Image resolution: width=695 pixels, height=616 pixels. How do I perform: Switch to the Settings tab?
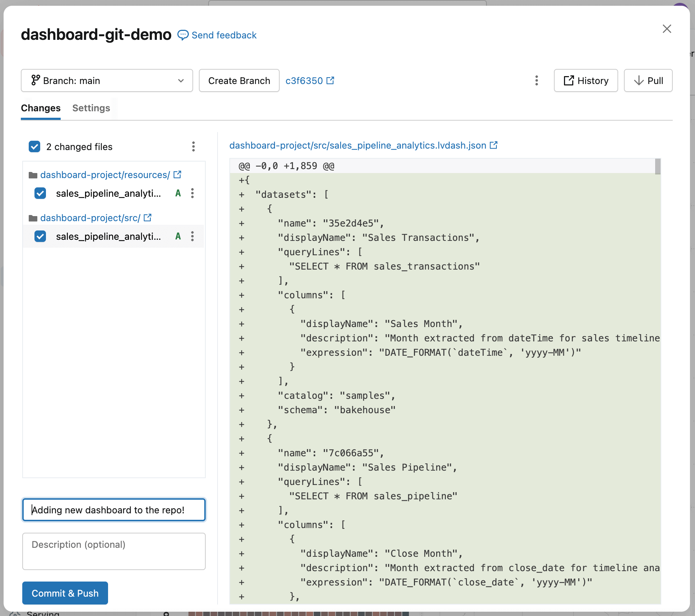pyautogui.click(x=91, y=108)
